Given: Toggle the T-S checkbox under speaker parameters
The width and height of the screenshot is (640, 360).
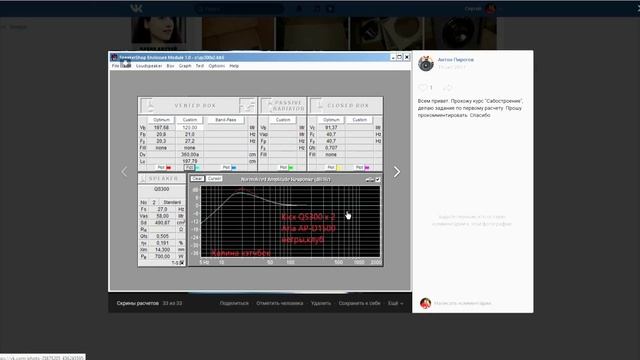Looking at the screenshot, I should 182,263.
